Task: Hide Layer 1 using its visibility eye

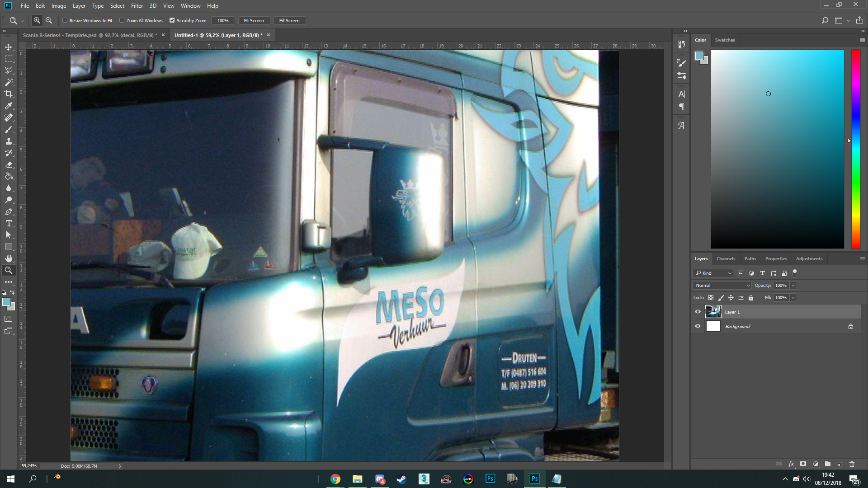Action: [698, 312]
